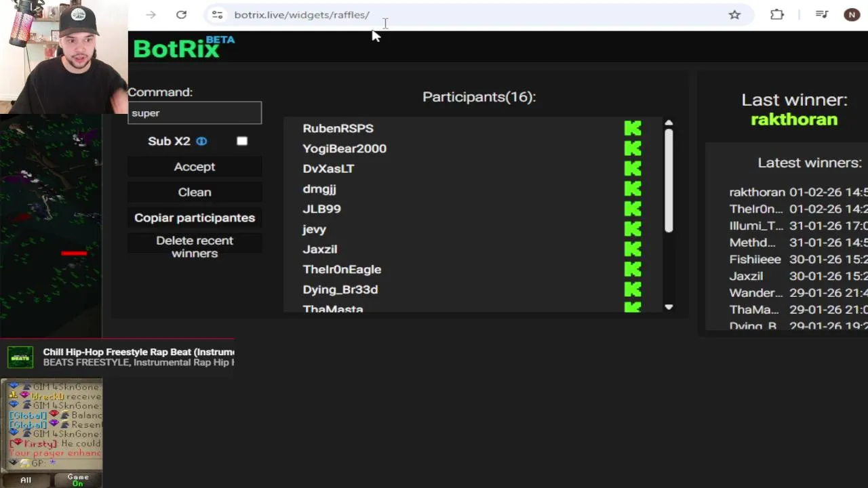Click TheIr0n... row in Latest winners
Viewport: 868px width, 488px height.
(x=798, y=209)
